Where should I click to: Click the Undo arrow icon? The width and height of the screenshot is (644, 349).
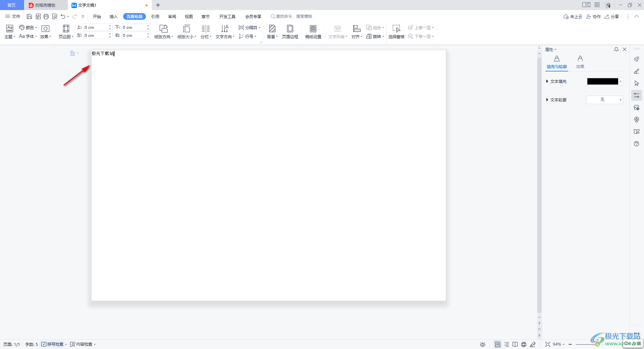[x=63, y=16]
